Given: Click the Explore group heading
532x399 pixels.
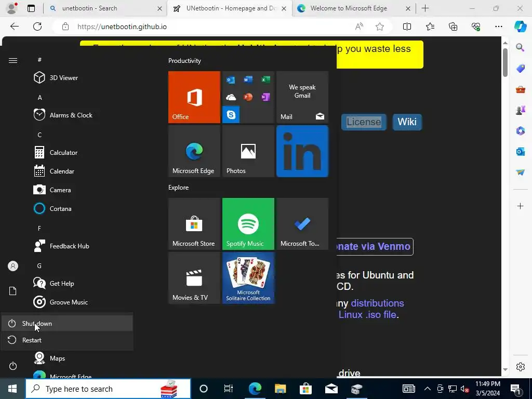Looking at the screenshot, I should [x=179, y=187].
